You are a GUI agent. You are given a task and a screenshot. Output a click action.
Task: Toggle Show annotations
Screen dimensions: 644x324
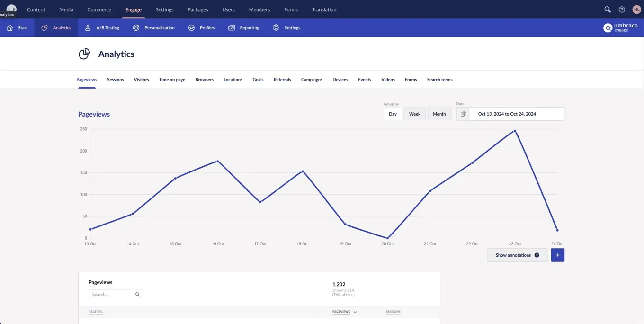[x=518, y=255]
